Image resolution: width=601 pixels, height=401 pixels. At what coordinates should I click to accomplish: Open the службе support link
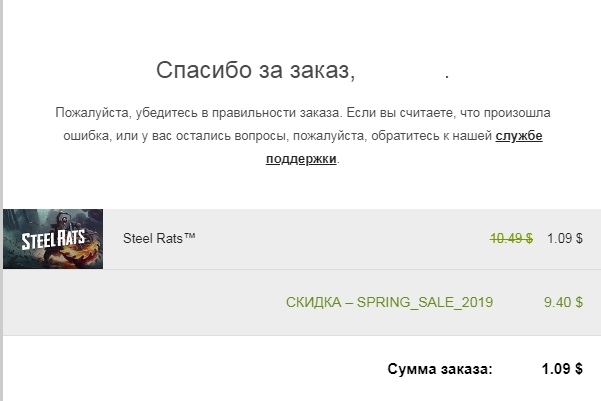(x=519, y=136)
